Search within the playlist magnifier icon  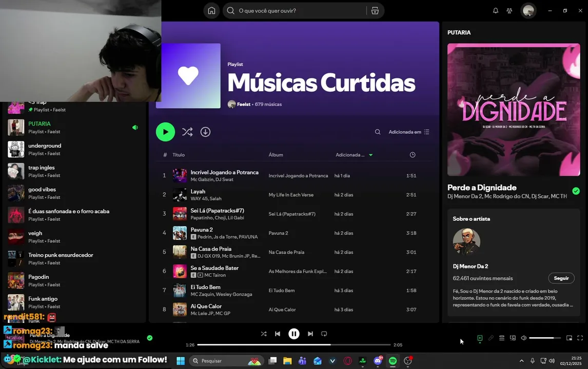click(378, 132)
